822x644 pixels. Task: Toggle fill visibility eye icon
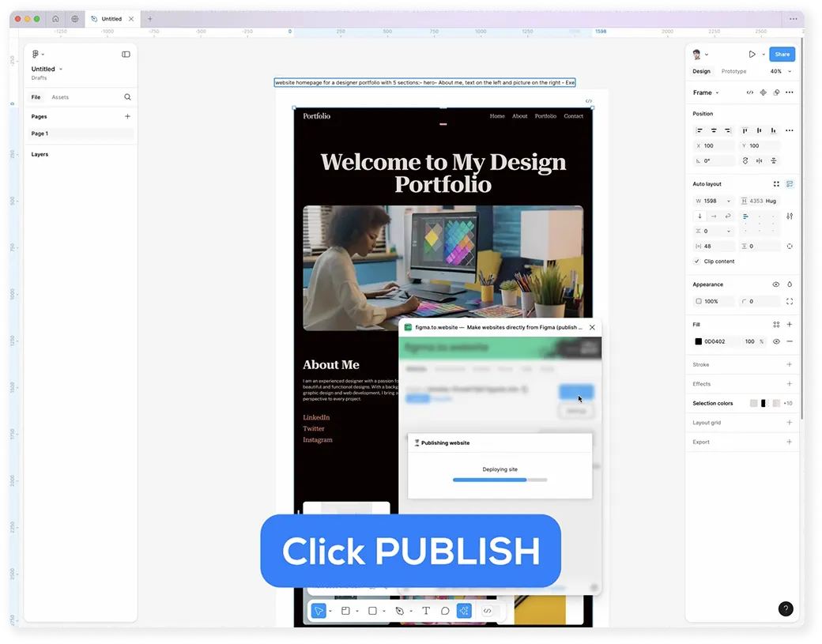(x=776, y=341)
